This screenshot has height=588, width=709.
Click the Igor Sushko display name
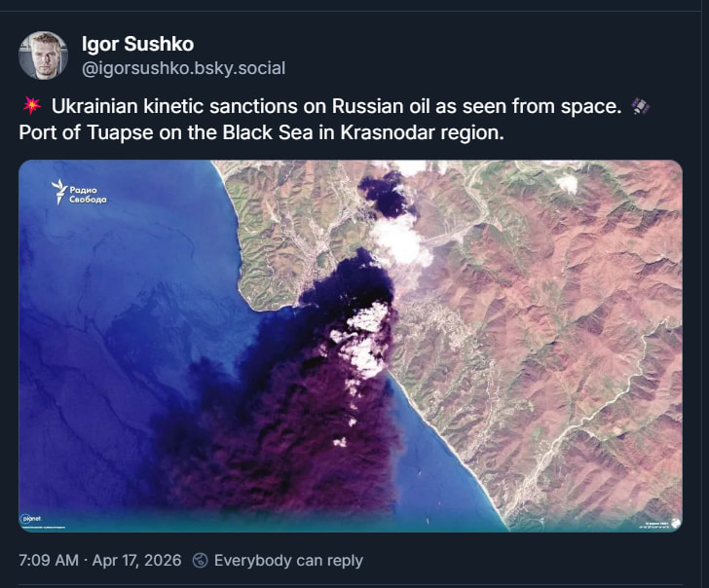click(137, 44)
